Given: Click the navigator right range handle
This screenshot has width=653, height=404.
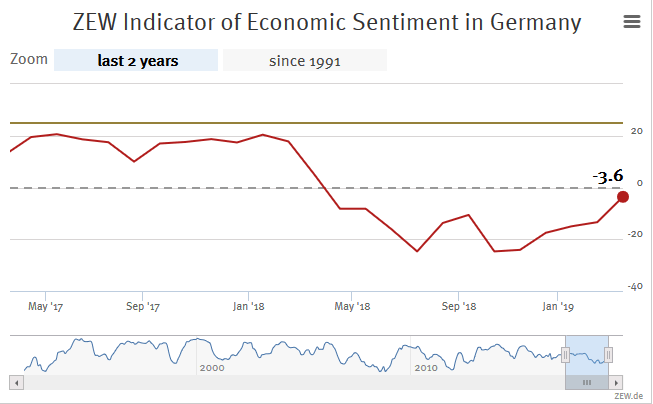Looking at the screenshot, I should click(607, 354).
